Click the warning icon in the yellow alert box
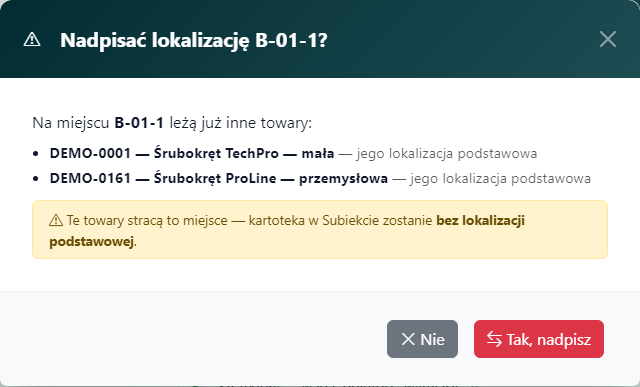 [56, 220]
